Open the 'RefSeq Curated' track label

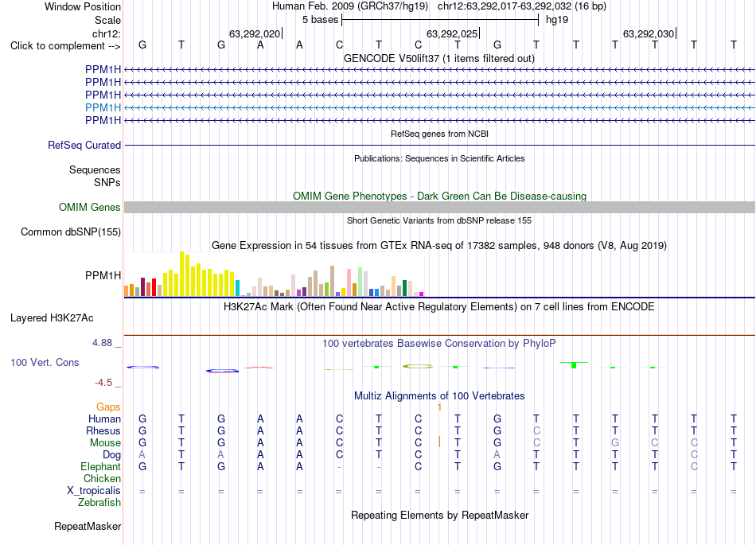(84, 145)
